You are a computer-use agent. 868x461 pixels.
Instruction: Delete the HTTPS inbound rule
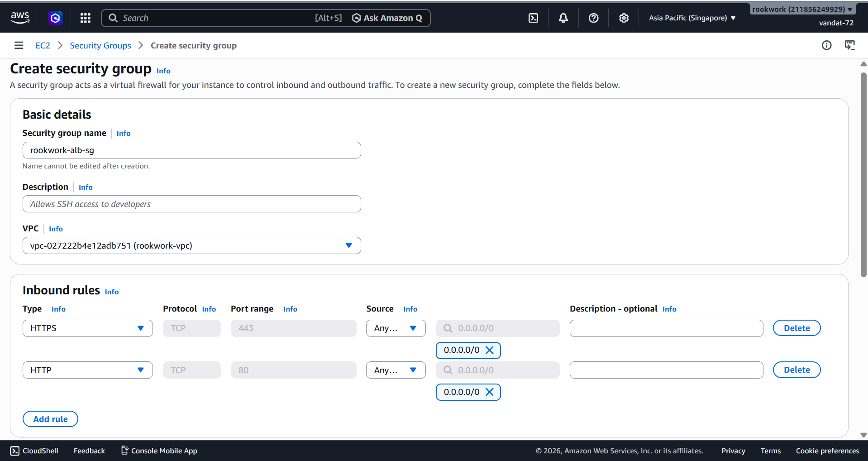click(797, 328)
